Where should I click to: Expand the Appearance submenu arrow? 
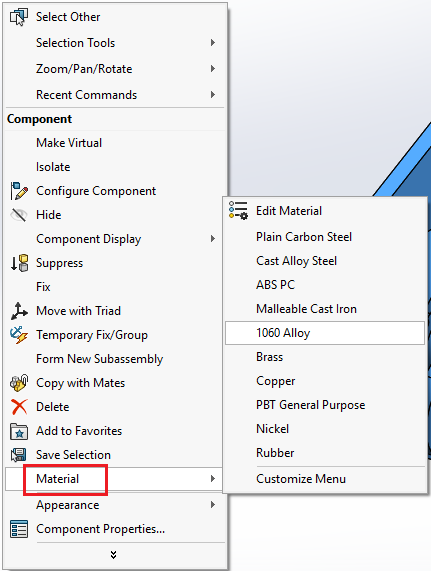coord(213,504)
